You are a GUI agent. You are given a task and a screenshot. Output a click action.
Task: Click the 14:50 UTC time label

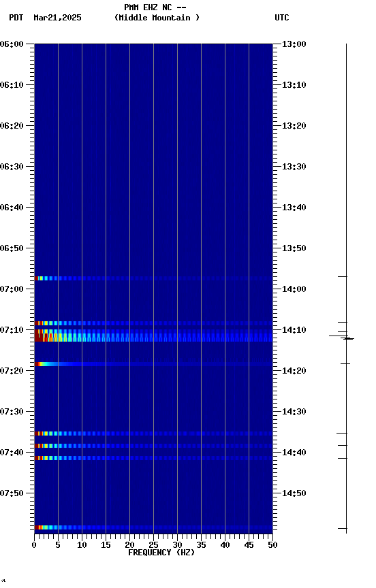click(294, 493)
